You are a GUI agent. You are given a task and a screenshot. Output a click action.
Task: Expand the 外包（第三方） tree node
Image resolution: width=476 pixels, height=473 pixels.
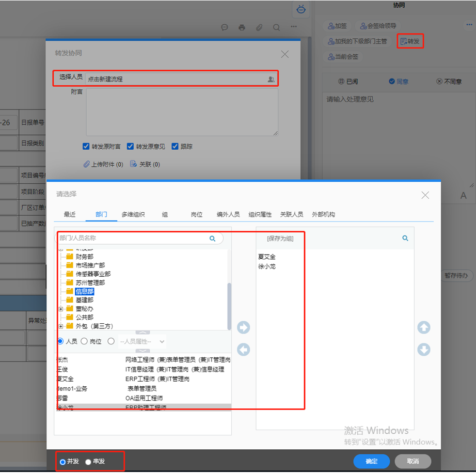click(61, 326)
